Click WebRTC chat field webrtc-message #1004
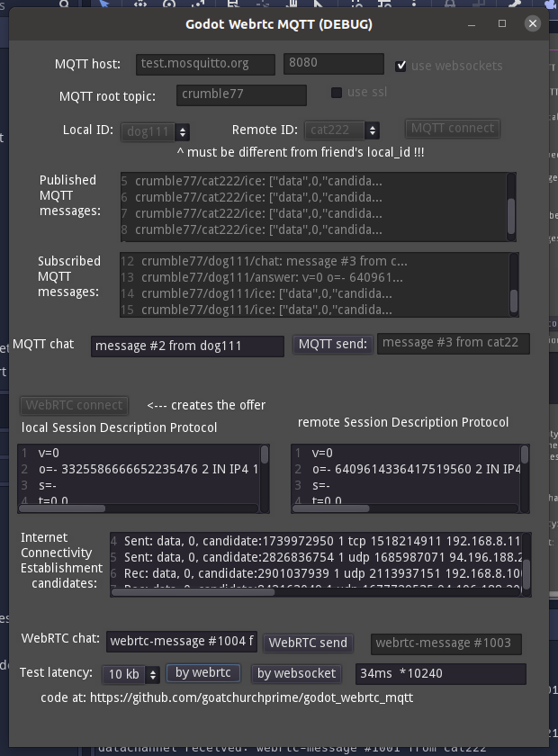 pyautogui.click(x=181, y=642)
